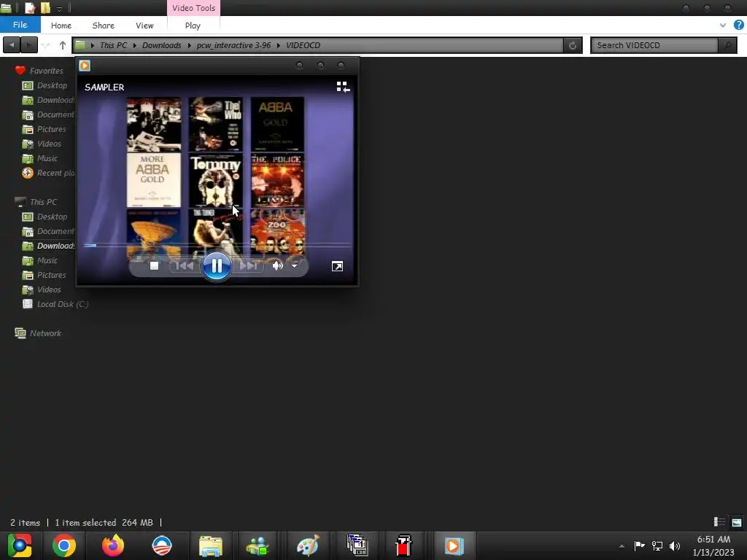
Task: Open the volume dropdown arrow in player
Action: point(295,265)
